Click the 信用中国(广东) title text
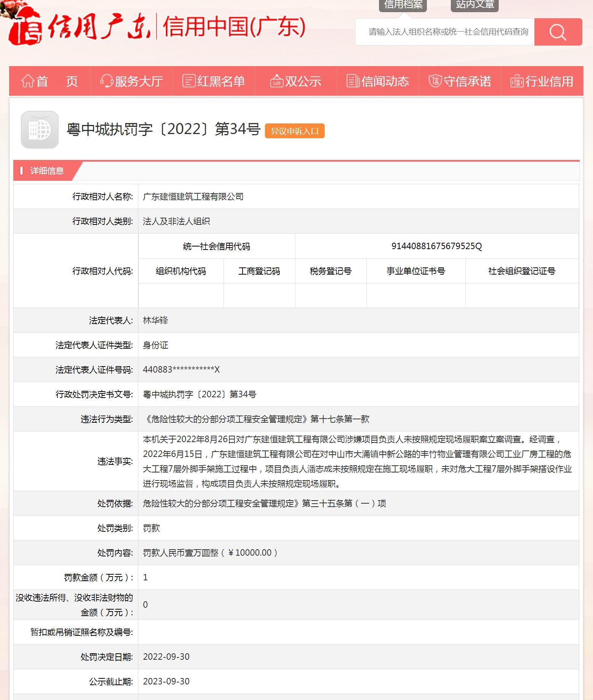The image size is (593, 700). [234, 27]
